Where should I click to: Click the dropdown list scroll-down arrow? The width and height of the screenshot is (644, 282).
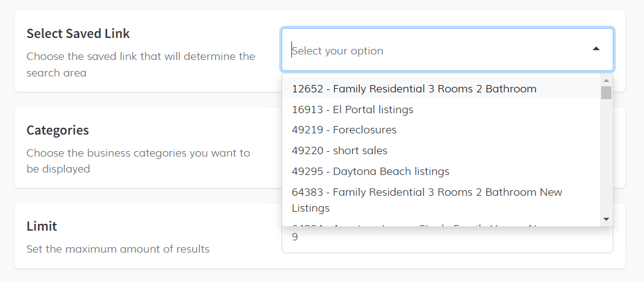606,219
